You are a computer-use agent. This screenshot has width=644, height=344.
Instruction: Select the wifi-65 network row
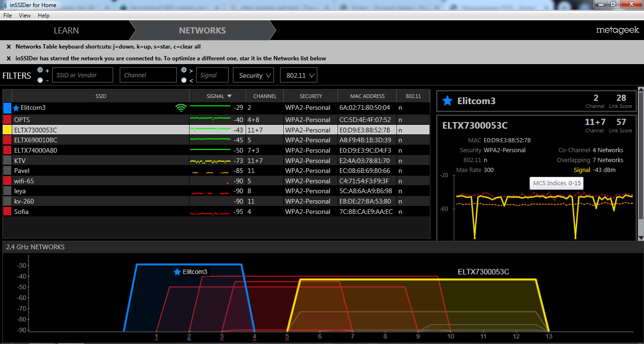216,181
